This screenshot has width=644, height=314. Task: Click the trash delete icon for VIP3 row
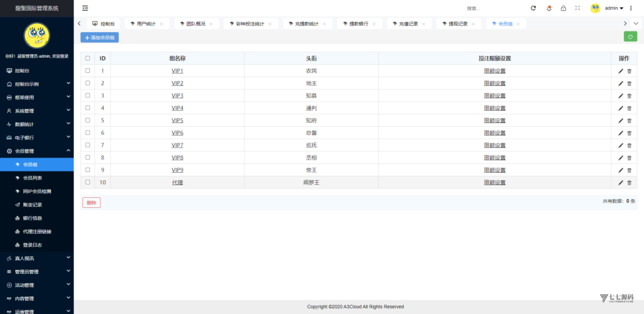tap(629, 95)
